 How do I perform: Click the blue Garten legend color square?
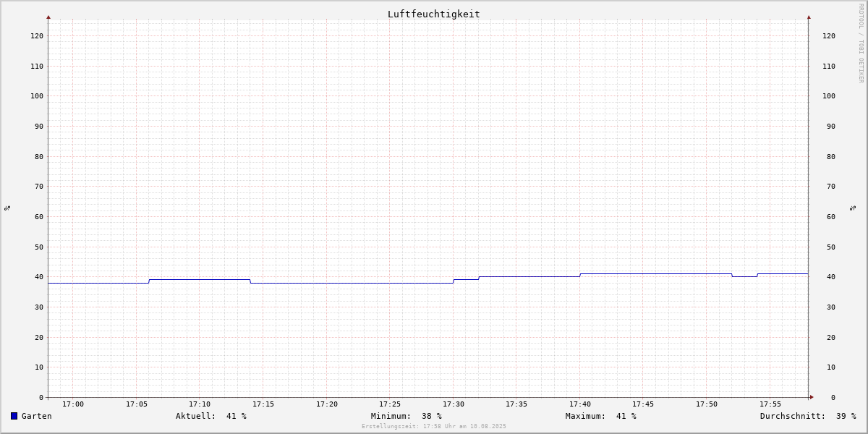(14, 416)
